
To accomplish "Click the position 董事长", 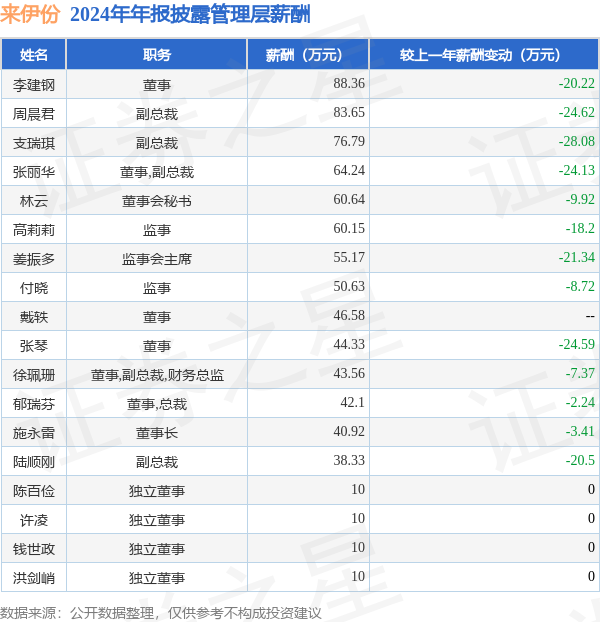I will coord(157,433).
